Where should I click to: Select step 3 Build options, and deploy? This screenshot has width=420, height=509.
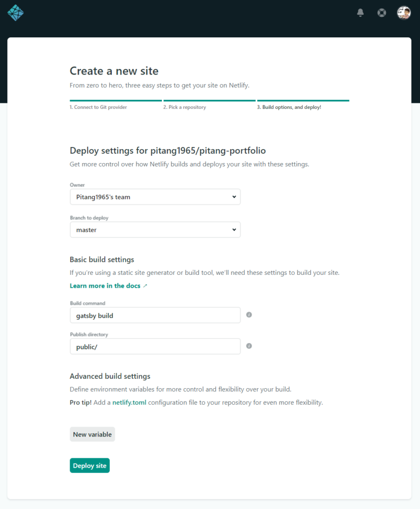coord(289,107)
